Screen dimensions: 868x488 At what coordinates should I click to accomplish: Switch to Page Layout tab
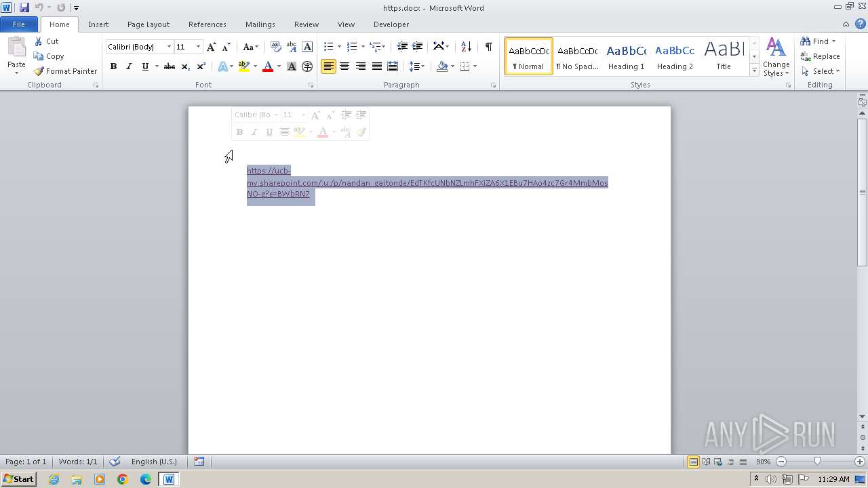point(149,24)
